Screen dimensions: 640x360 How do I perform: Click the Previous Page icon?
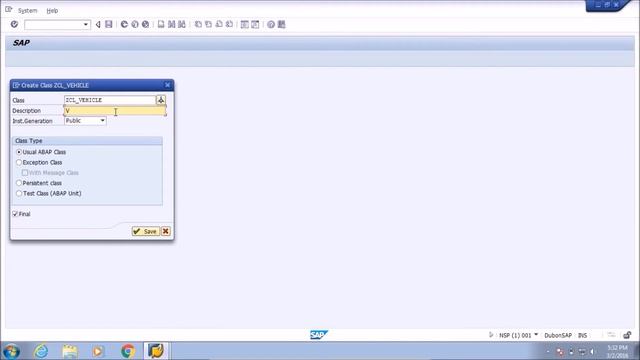point(208,24)
